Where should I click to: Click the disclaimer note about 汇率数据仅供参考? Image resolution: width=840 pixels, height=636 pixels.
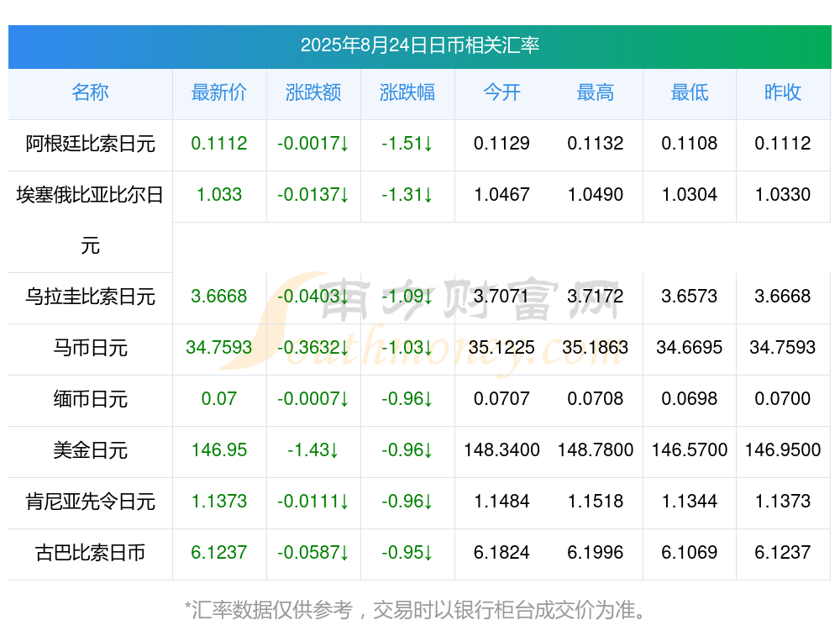tap(415, 610)
